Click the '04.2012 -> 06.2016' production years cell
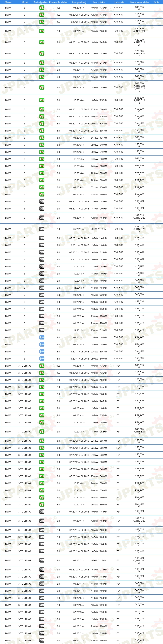 79,15
